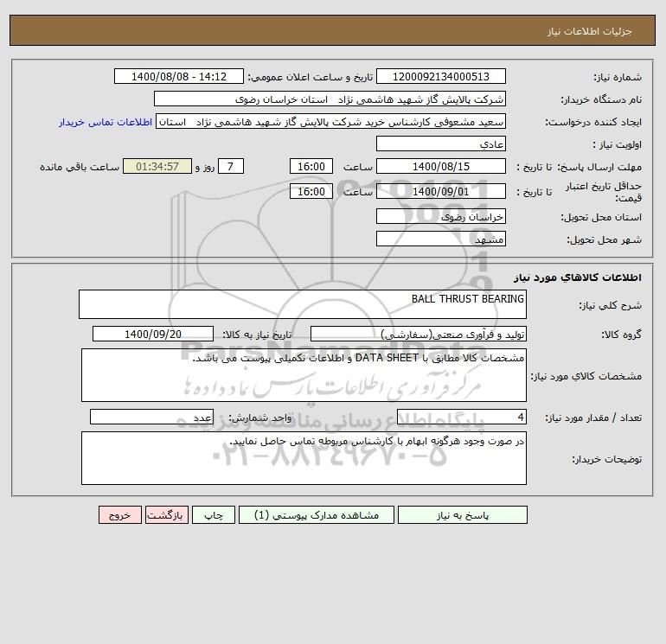
Task: Click the بازگشت back button
Action: click(x=166, y=515)
